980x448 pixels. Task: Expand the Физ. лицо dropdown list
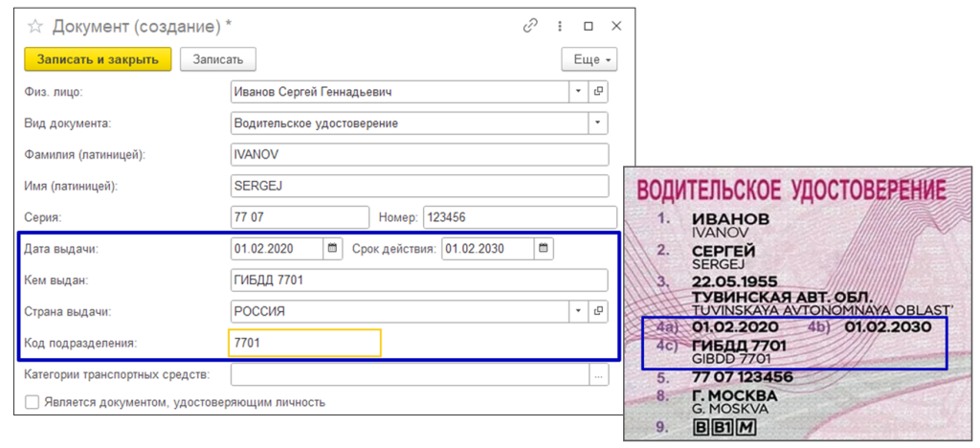tap(578, 92)
